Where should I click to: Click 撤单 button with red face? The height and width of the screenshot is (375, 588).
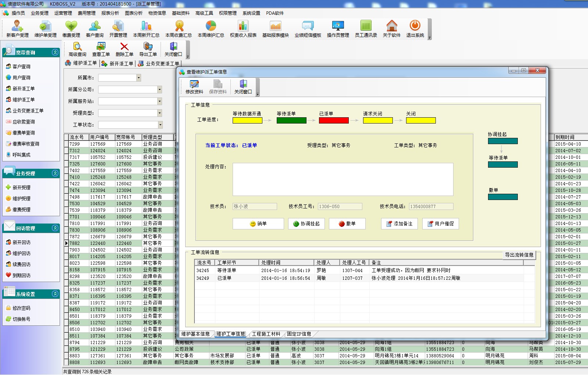pos(347,224)
